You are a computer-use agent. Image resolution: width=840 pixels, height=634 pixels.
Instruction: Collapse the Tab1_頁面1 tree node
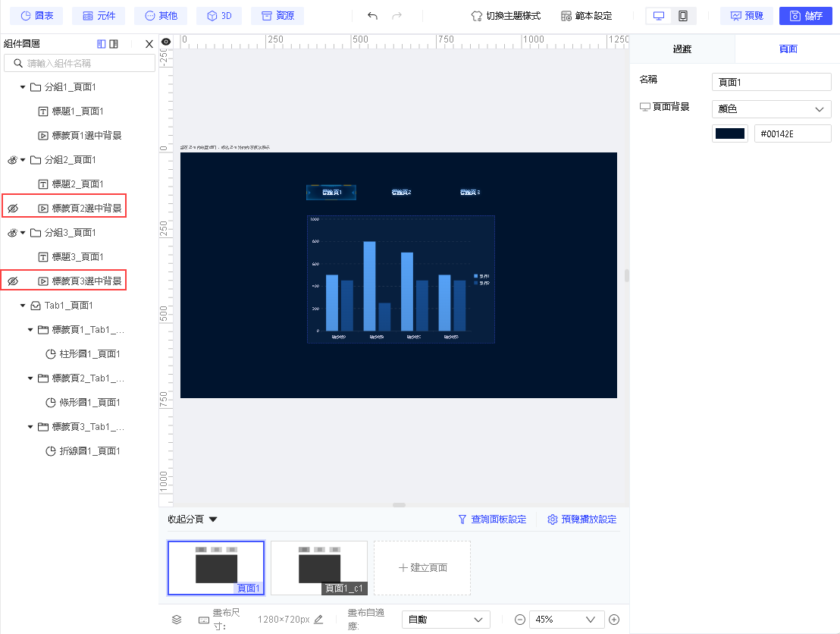click(23, 306)
